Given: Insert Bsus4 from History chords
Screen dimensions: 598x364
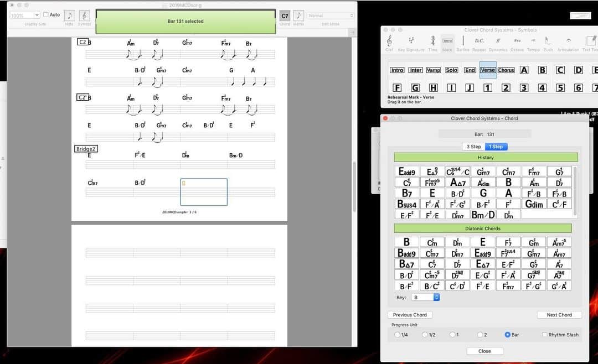Looking at the screenshot, I should coord(406,204).
